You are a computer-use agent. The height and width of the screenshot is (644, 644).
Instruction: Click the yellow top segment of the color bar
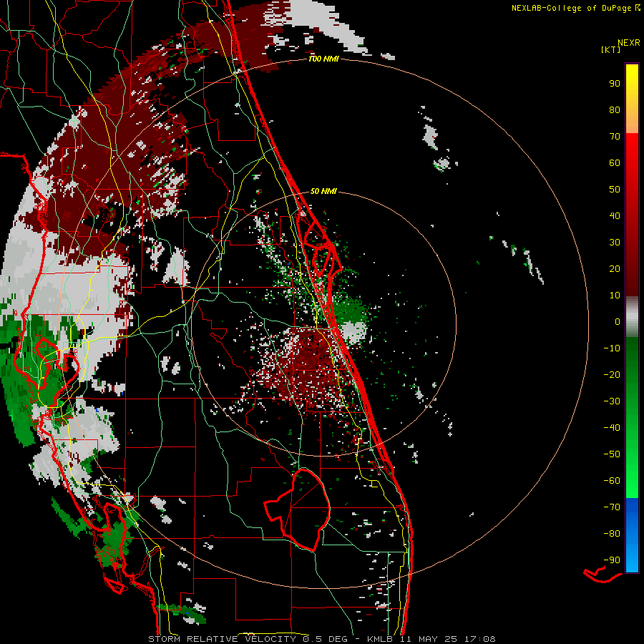tap(632, 99)
